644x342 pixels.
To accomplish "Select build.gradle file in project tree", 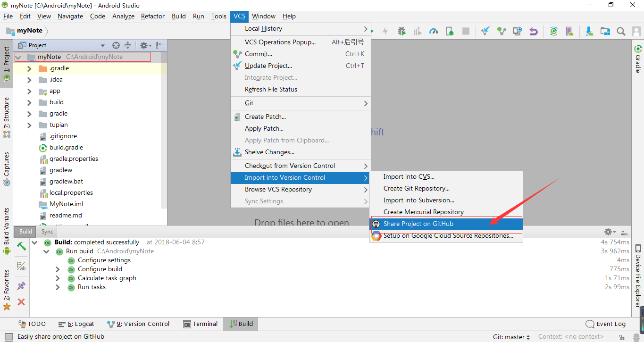I will [x=66, y=148].
